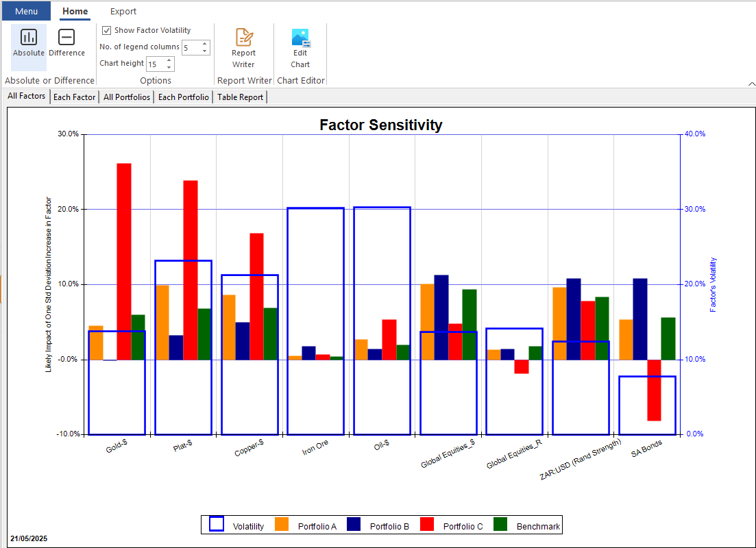Click the 40.0% right axis label
756x548 pixels.
tap(695, 134)
